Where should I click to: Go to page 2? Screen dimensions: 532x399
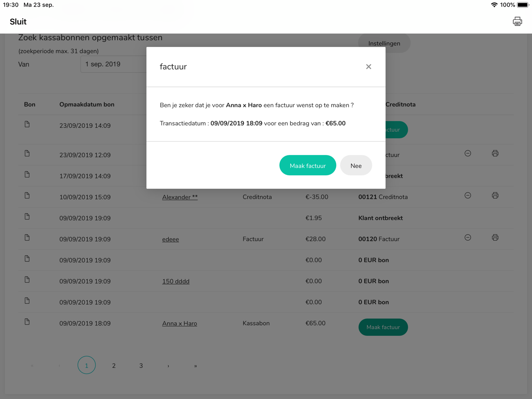tap(114, 366)
